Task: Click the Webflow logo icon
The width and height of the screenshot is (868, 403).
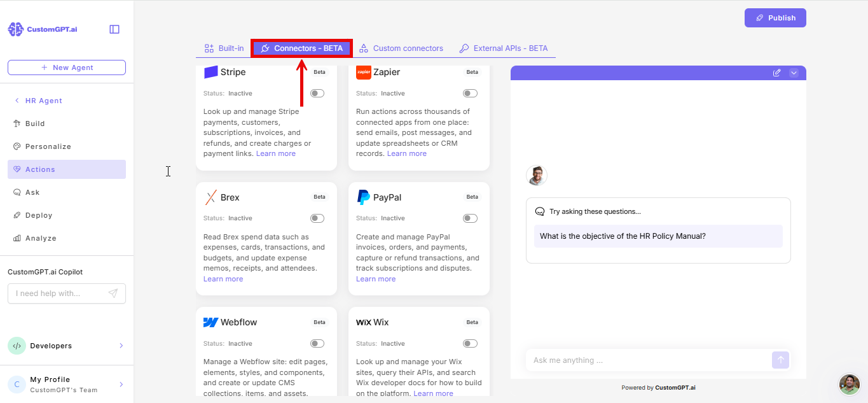Action: (210, 322)
